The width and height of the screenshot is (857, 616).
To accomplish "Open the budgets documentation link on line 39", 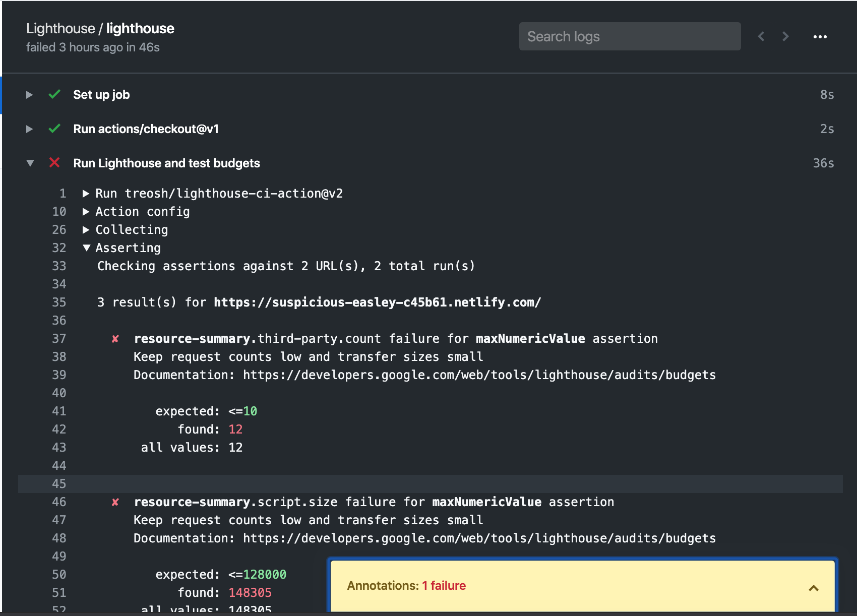I will pos(479,375).
